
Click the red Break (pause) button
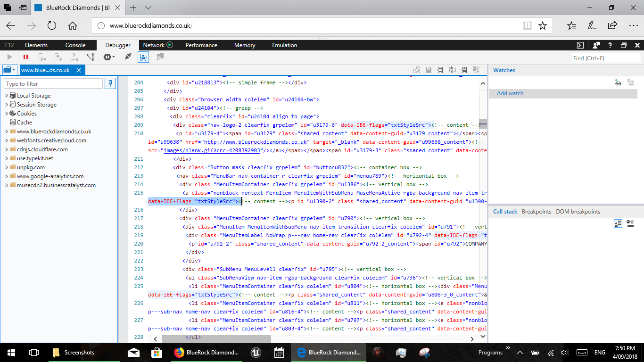[25, 57]
